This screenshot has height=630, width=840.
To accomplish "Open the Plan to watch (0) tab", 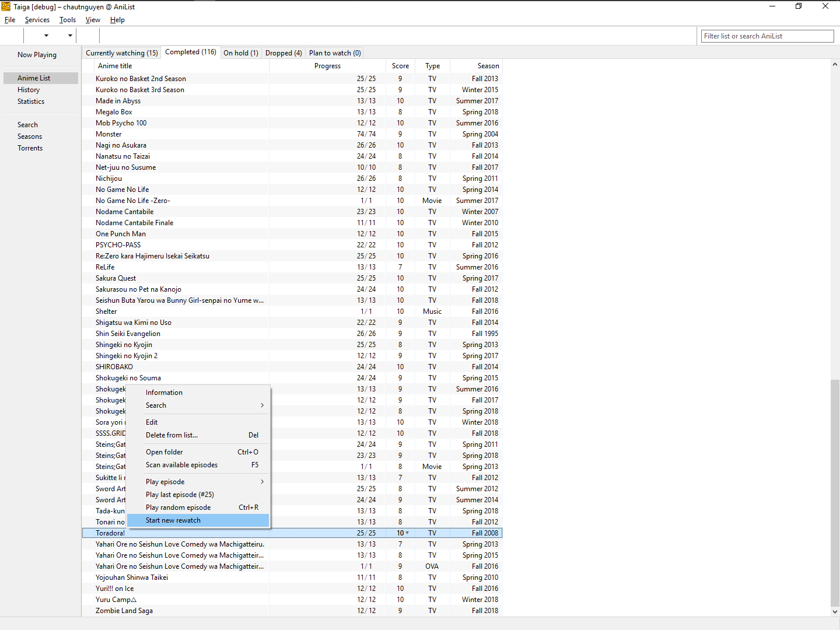I will tap(335, 53).
